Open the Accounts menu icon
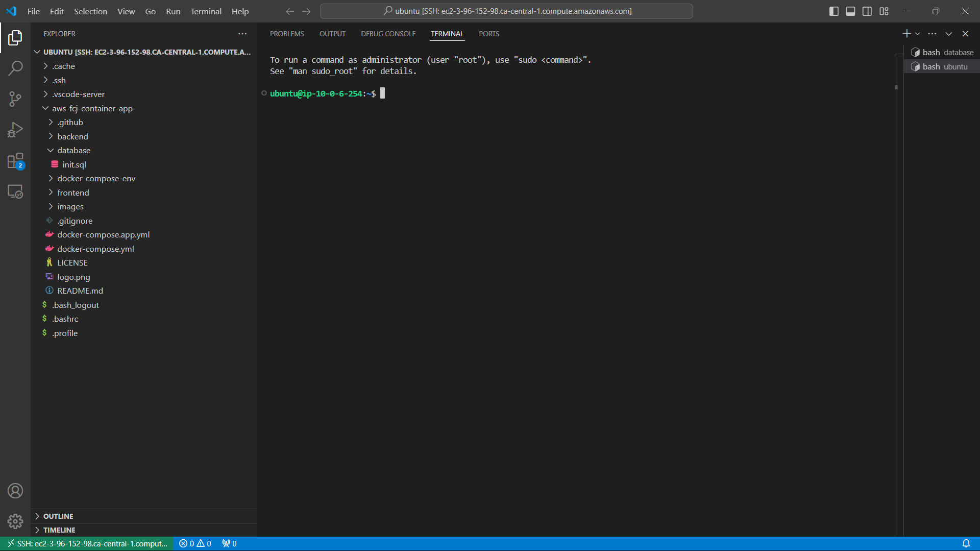Screen dimensions: 980x551 coord(15,491)
